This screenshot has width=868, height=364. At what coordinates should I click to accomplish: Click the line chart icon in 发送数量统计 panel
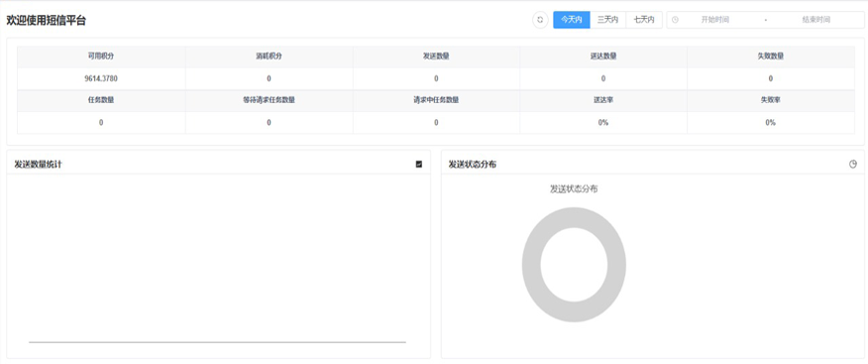tap(419, 164)
